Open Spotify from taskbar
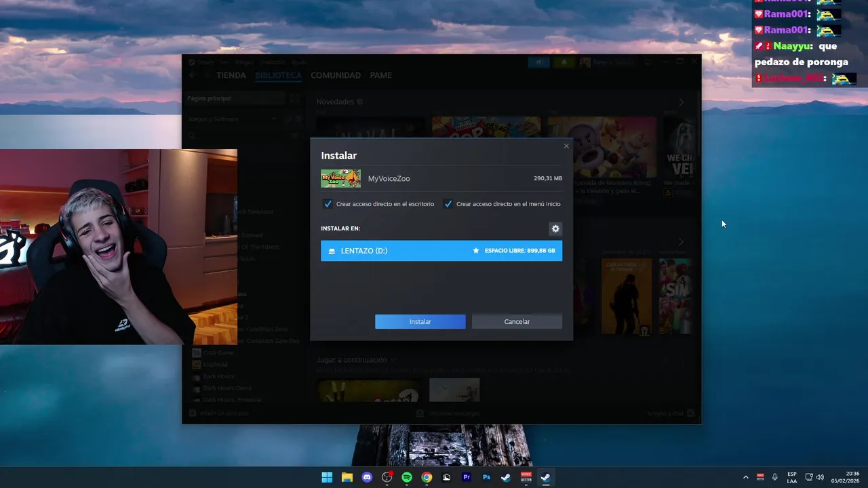This screenshot has width=868, height=488. [x=407, y=477]
